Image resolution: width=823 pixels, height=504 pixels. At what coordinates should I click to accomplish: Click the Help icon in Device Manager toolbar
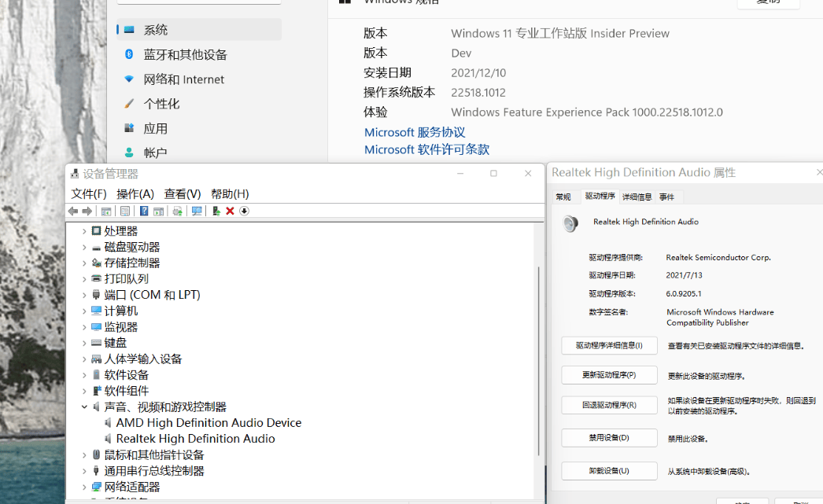(x=144, y=211)
